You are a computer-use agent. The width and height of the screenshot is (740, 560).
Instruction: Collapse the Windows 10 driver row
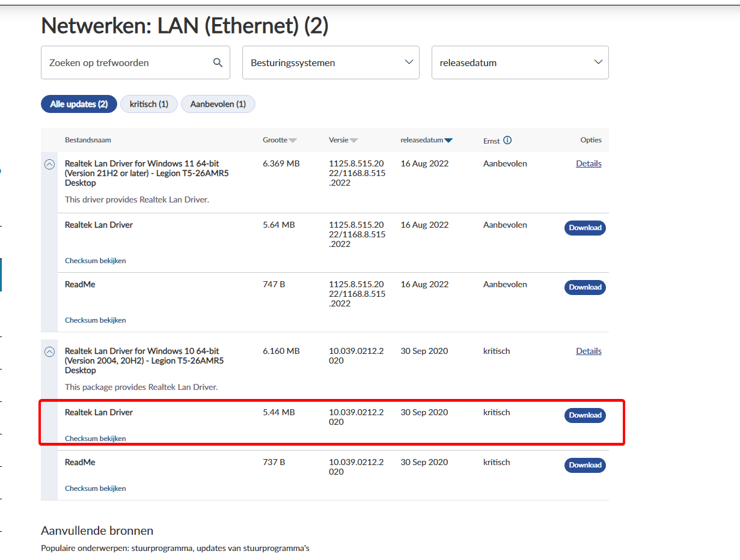tap(50, 352)
